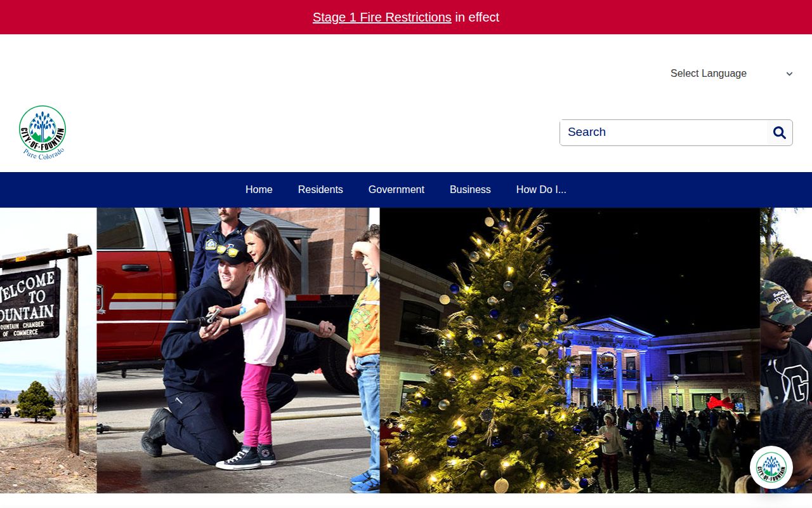812x508 pixels.
Task: Open the floating City of Fountain chat badge
Action: pos(771,467)
